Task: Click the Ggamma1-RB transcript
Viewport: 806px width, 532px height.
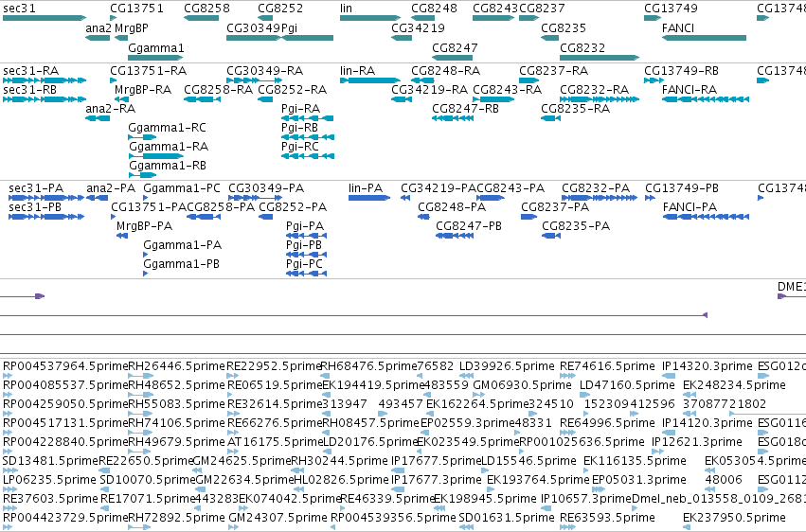Action: coord(142,175)
